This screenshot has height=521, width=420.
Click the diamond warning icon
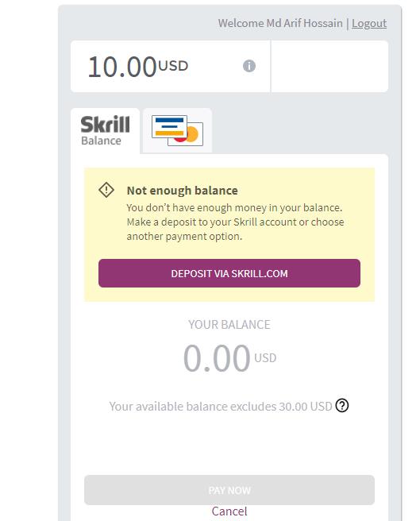(106, 190)
